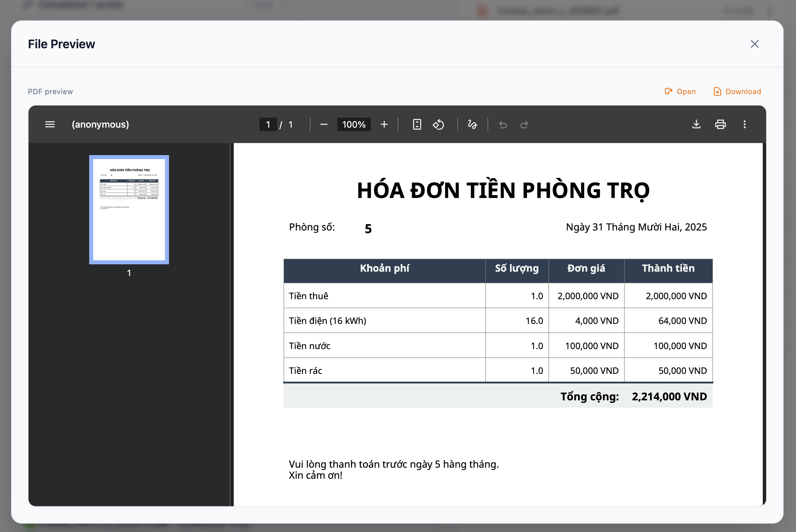This screenshot has height=532, width=796.
Task: Zoom in on the document
Action: pos(384,124)
